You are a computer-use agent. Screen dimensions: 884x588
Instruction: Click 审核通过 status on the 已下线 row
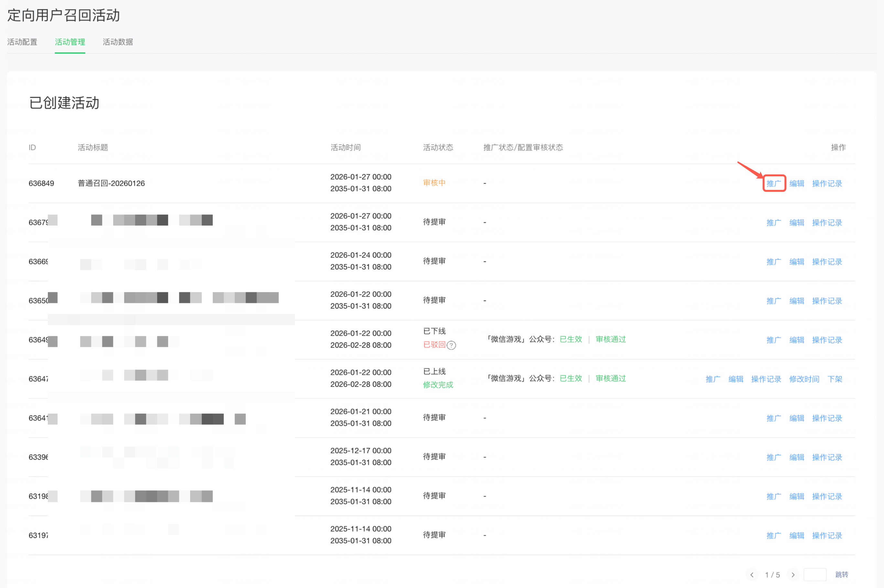(x=610, y=339)
